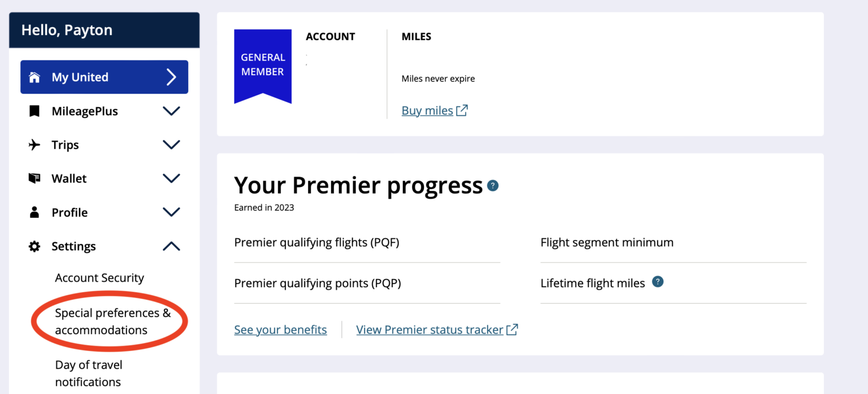Expand the Wallet dropdown
The height and width of the screenshot is (394, 868).
[171, 178]
